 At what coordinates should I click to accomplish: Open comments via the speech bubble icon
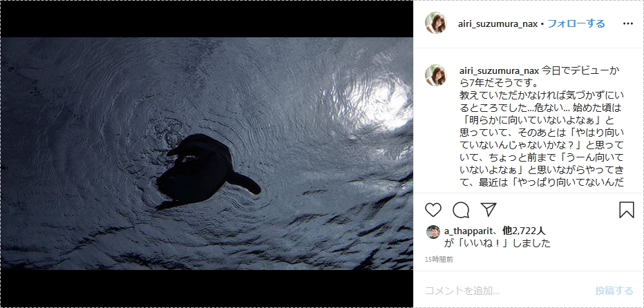click(461, 210)
